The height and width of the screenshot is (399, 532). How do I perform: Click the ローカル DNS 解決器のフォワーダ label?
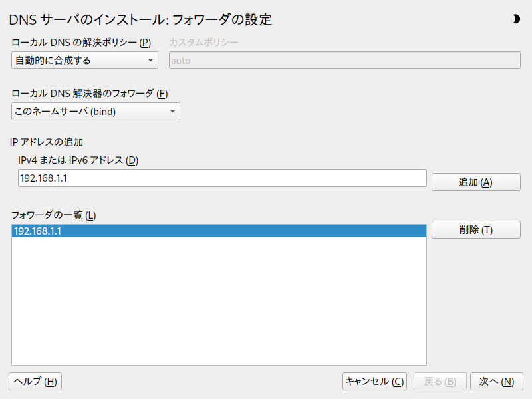pos(90,94)
